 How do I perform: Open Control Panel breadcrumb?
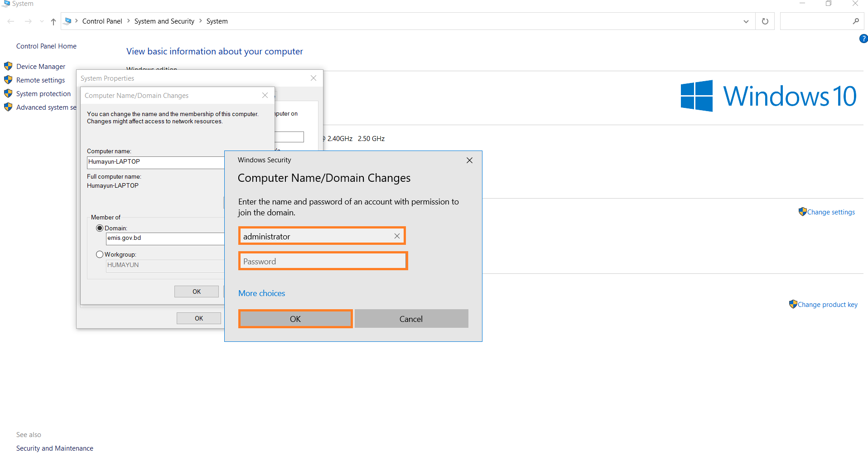102,21
